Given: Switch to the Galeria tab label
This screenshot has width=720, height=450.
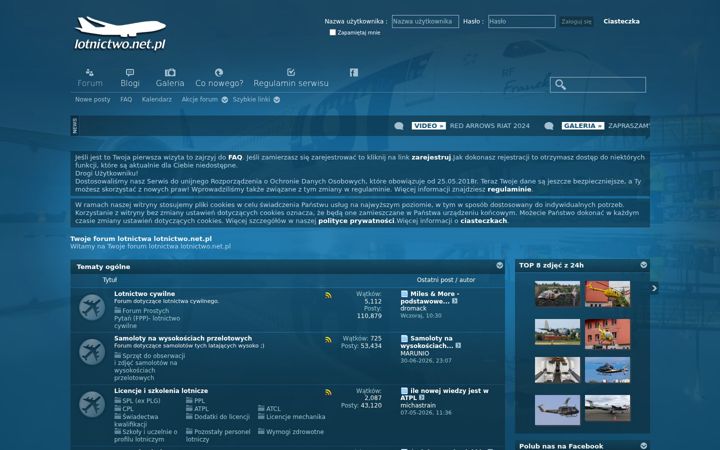Looking at the screenshot, I should 170,83.
